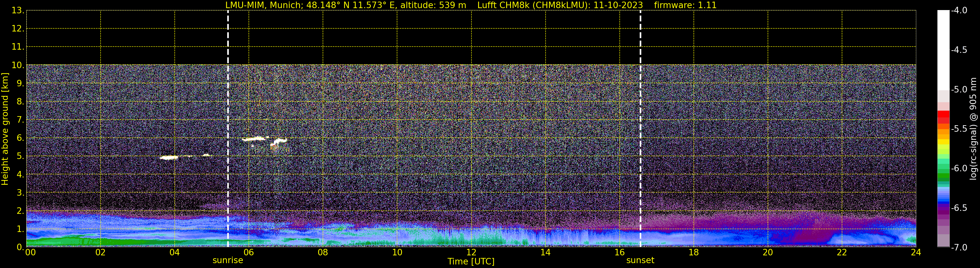
Task: Click the '12' time axis tick label
Action: [x=471, y=252]
